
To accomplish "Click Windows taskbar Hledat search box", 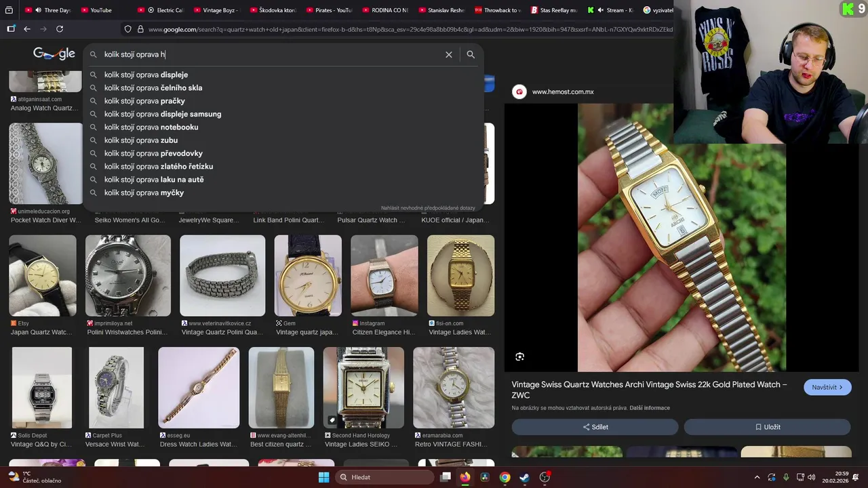I will [385, 477].
